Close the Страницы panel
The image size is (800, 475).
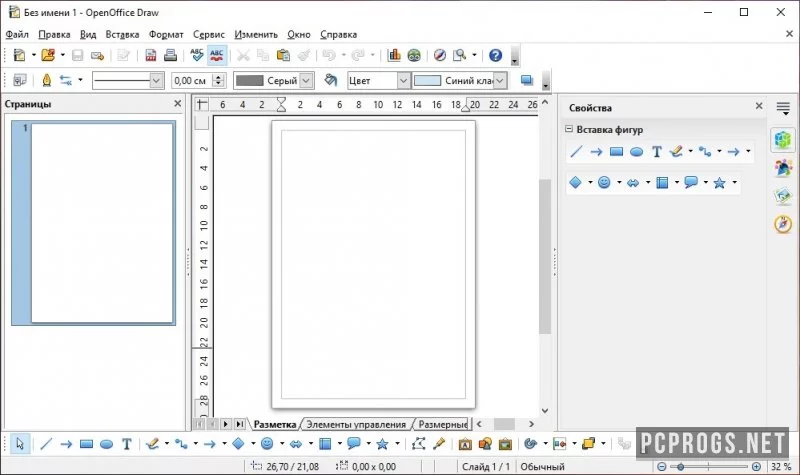[x=178, y=104]
